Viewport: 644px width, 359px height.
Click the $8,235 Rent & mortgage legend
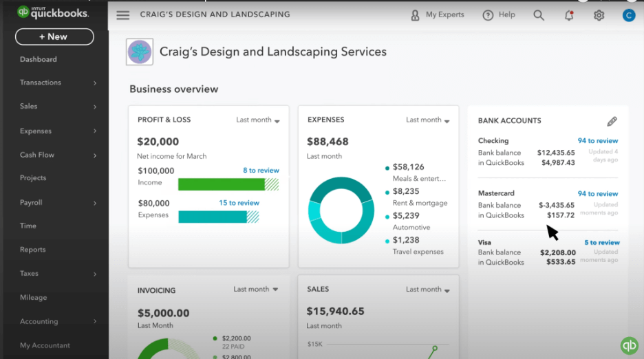416,197
